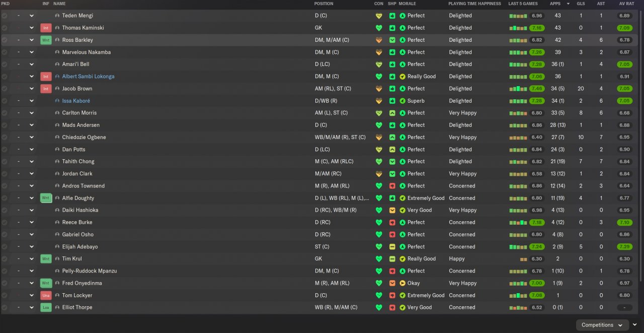Image resolution: width=644 pixels, height=333 pixels.
Task: Open Tahith Chong's player profile
Action: [x=78, y=162]
